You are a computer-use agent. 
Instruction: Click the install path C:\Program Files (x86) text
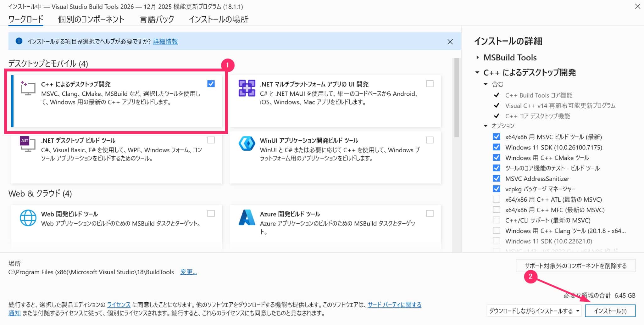(x=91, y=272)
